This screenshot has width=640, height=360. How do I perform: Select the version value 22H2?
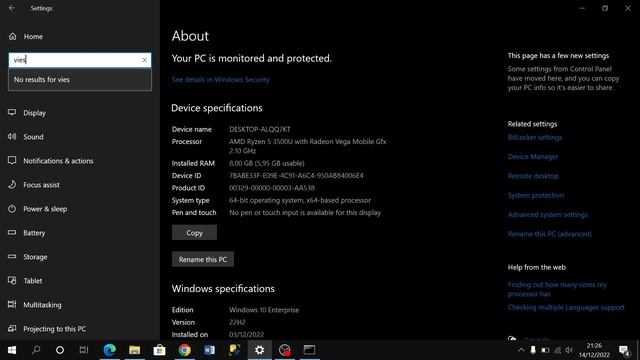(237, 322)
